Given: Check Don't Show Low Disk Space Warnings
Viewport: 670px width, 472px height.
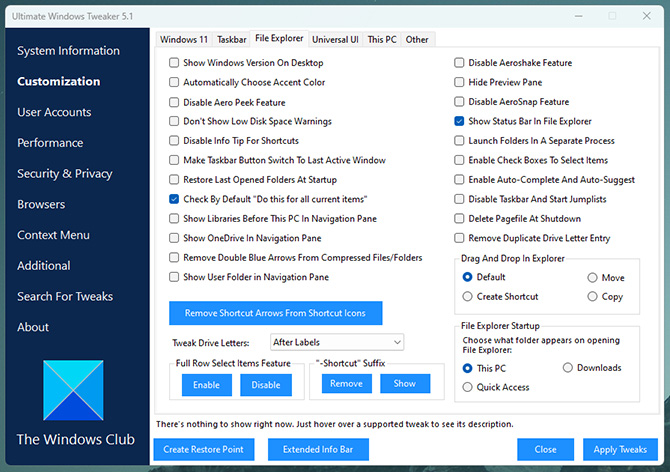Looking at the screenshot, I should coord(174,121).
